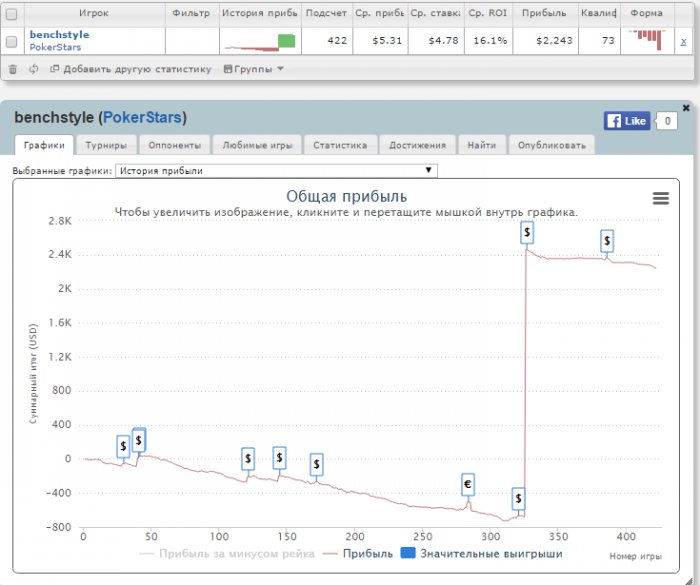700x585 pixels.
Task: Click the € significant win marker
Action: (467, 484)
